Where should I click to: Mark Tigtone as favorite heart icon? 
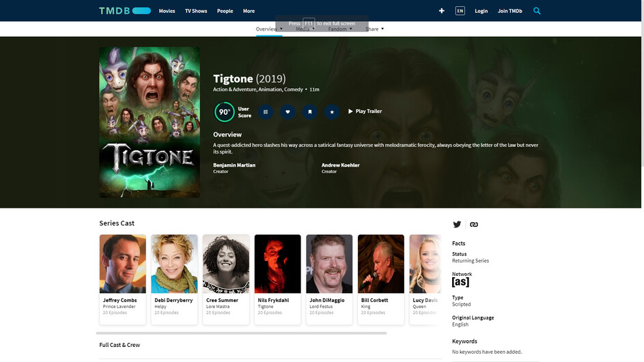pos(288,112)
